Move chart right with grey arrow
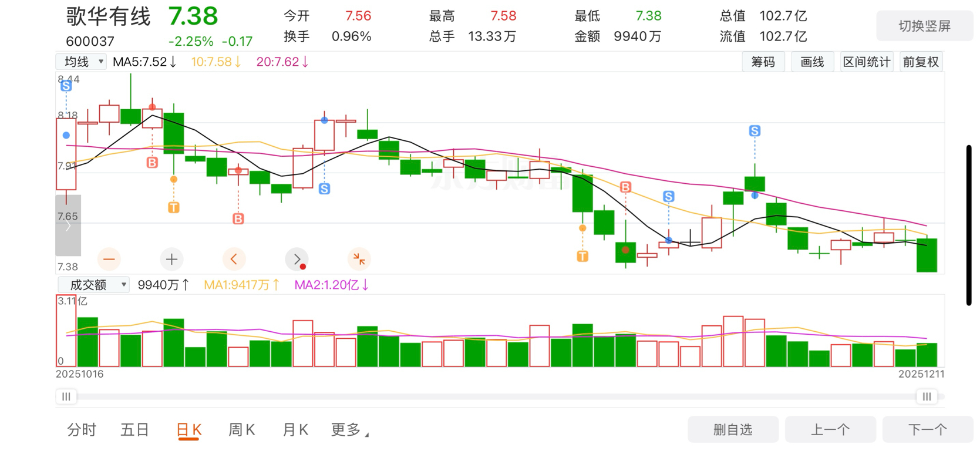Viewport: 980px width, 451px height. (x=297, y=259)
